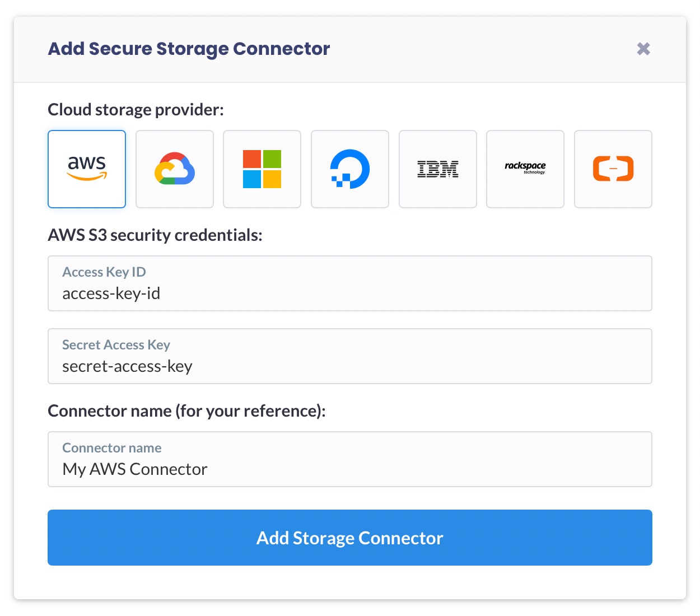Dismiss the Add Secure Storage Connector dialog
700x616 pixels.
click(643, 49)
